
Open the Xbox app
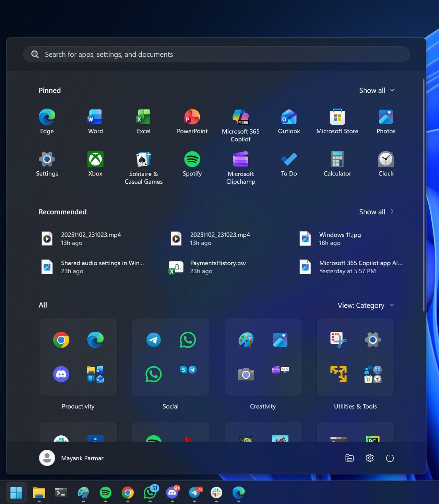point(95,163)
